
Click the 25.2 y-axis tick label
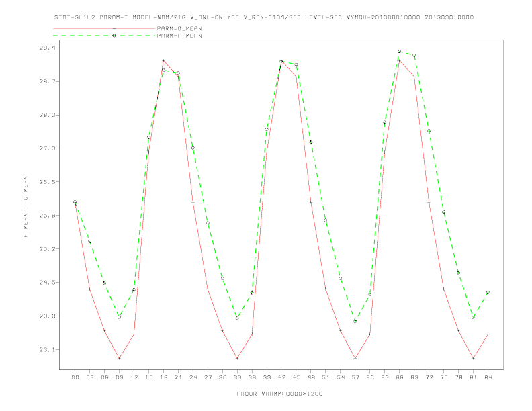pyautogui.click(x=46, y=249)
